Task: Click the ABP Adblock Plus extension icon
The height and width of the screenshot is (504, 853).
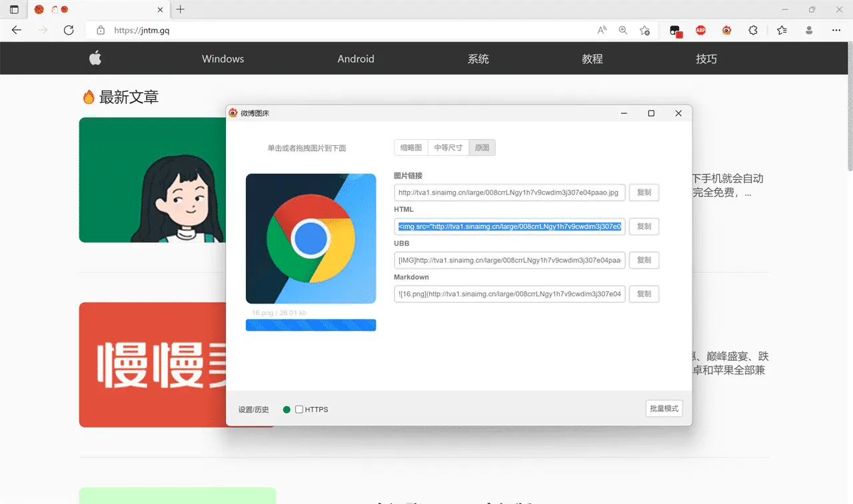Action: [x=700, y=30]
